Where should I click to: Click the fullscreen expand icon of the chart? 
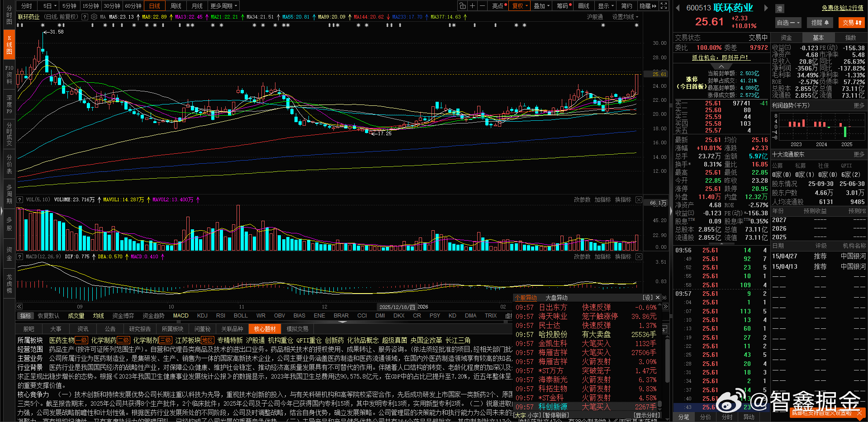[664, 6]
